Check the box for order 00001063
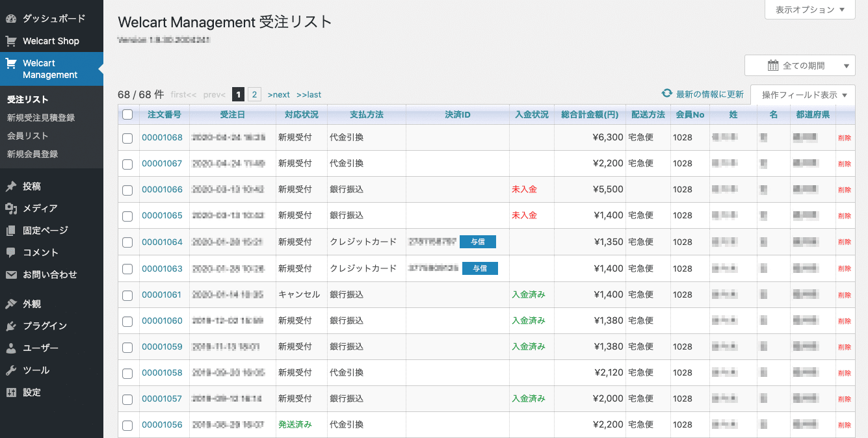 tap(127, 269)
